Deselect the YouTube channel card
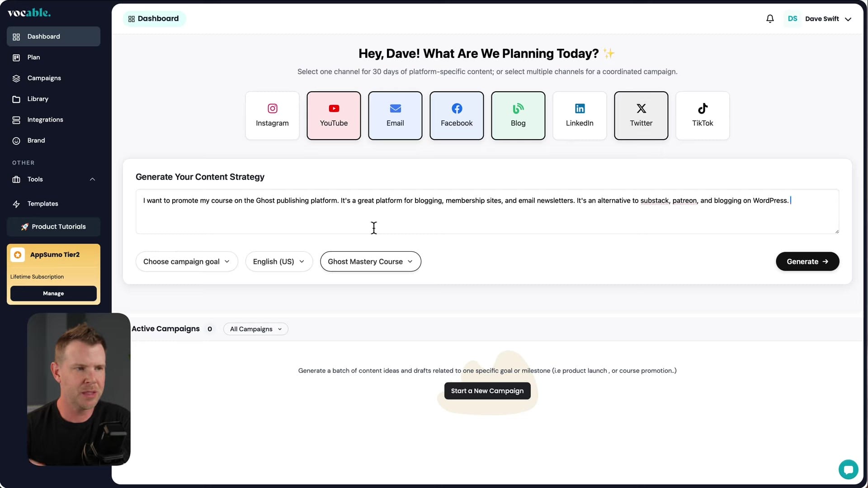Screen dimensions: 868x488 point(334,116)
